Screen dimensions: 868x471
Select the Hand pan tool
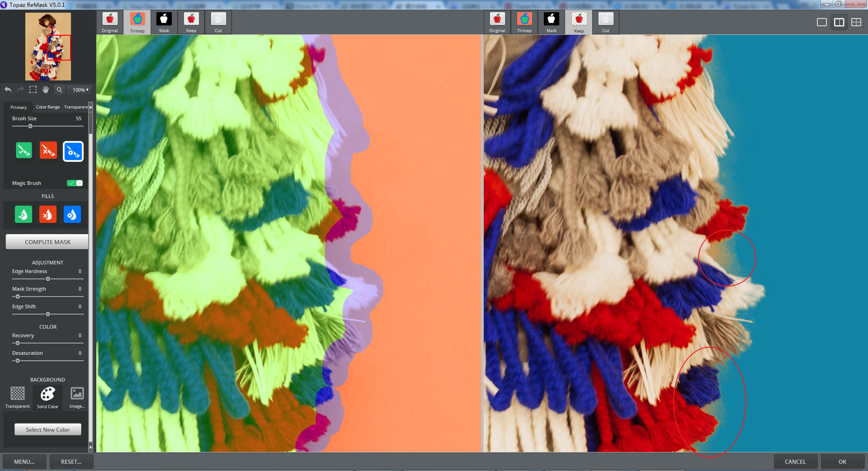[x=46, y=89]
